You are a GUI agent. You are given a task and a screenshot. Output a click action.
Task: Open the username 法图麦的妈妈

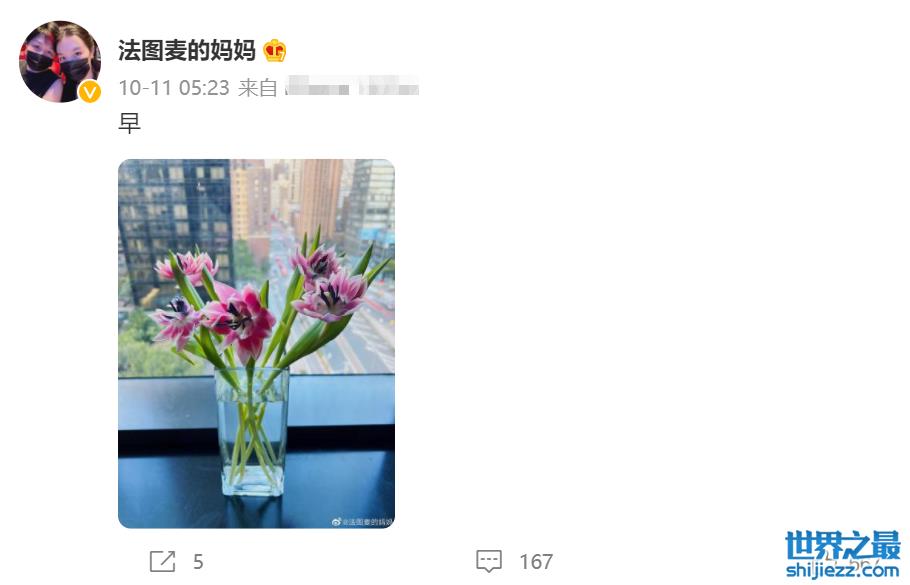pyautogui.click(x=187, y=50)
